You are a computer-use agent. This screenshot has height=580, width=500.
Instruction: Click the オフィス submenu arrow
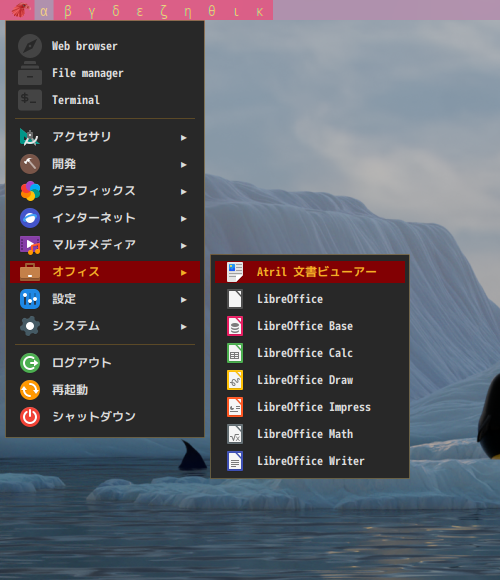pyautogui.click(x=183, y=273)
